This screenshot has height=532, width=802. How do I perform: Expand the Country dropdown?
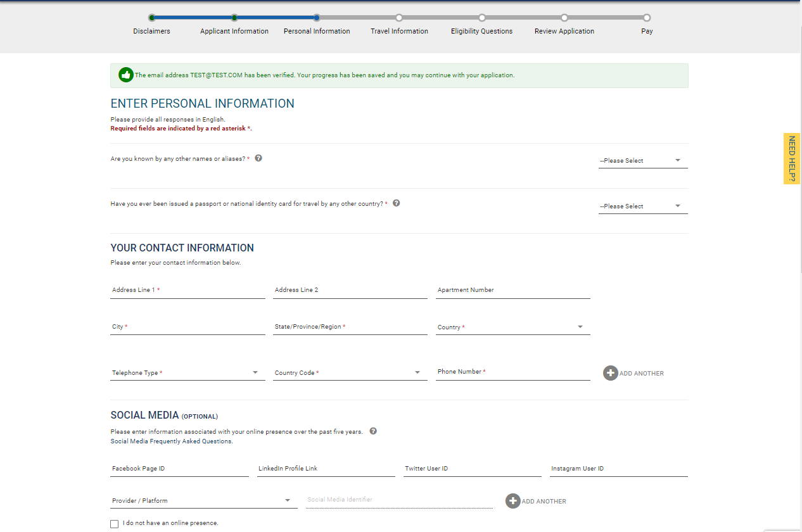[x=512, y=327]
